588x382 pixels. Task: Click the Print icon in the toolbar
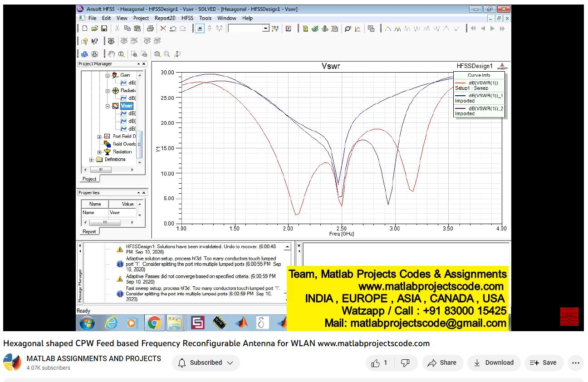pos(150,29)
